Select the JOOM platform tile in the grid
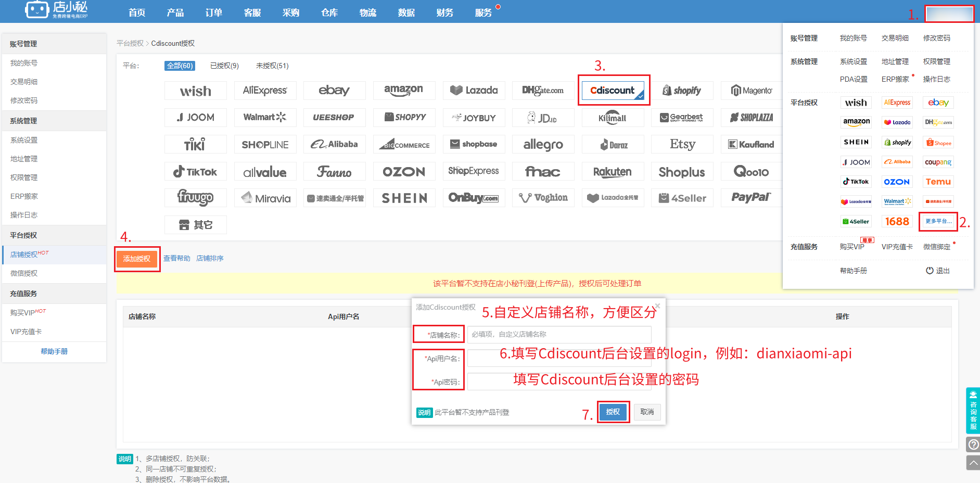980x483 pixels. click(x=196, y=118)
